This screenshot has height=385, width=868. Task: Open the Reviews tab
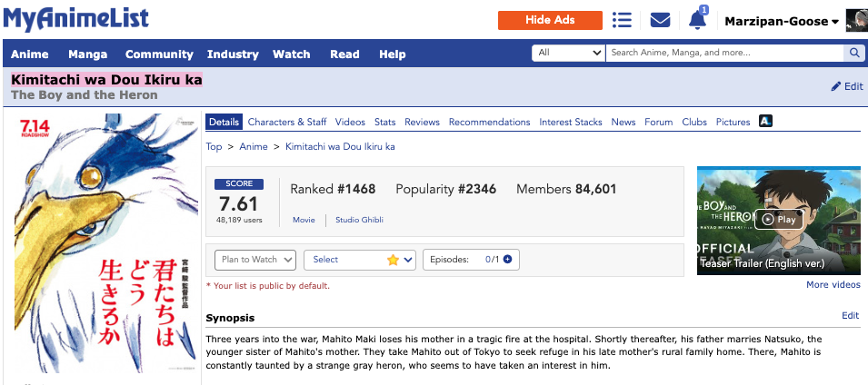click(422, 122)
